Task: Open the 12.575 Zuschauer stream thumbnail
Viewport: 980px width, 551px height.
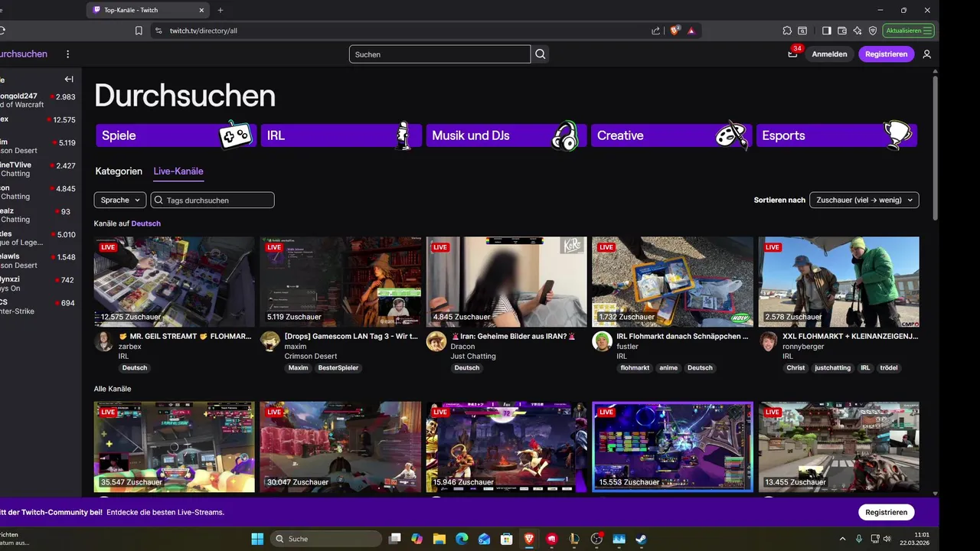Action: pyautogui.click(x=175, y=282)
